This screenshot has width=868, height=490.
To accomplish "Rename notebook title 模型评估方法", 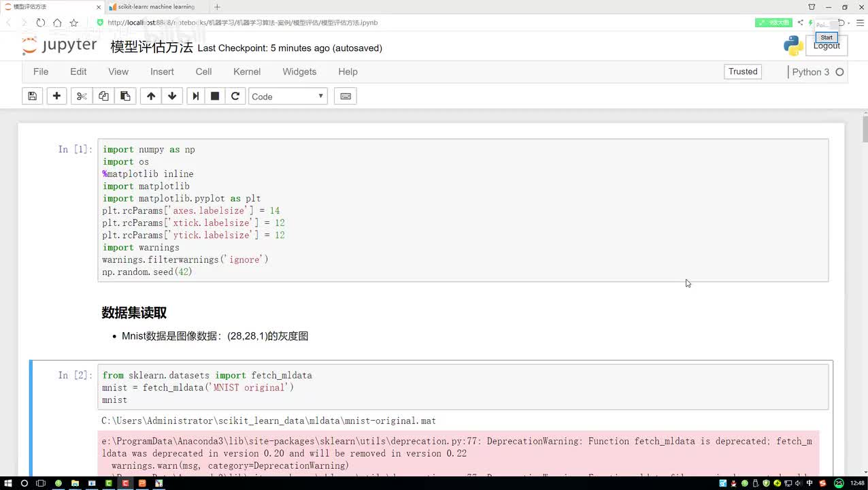I will (152, 48).
